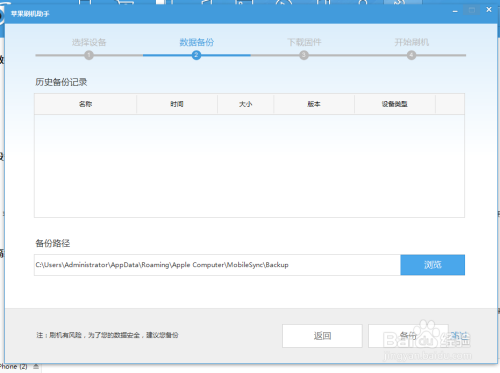Select the 下载固件 step label
This screenshot has width=500, height=373.
click(304, 42)
